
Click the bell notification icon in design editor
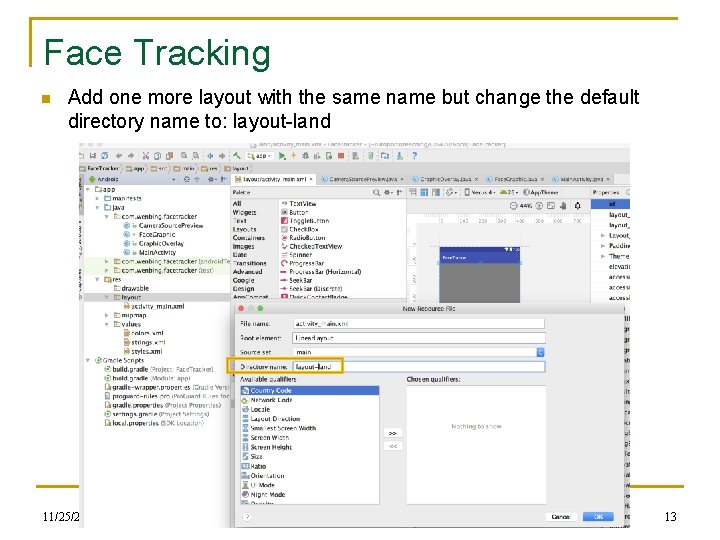(x=578, y=206)
